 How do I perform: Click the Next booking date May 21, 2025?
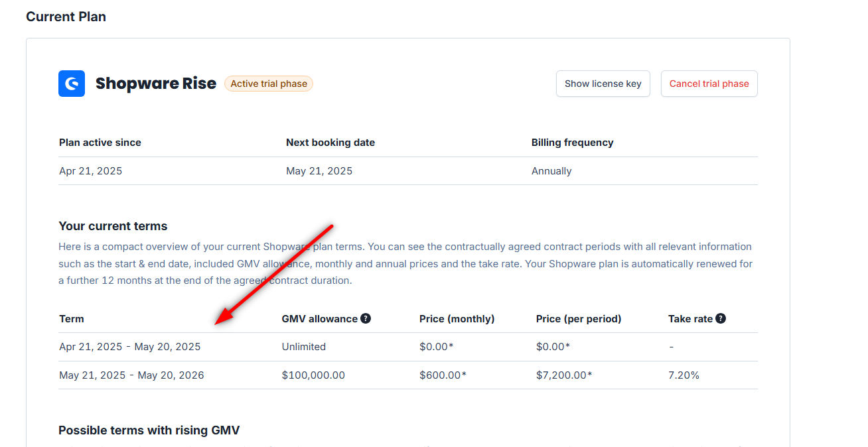point(319,171)
